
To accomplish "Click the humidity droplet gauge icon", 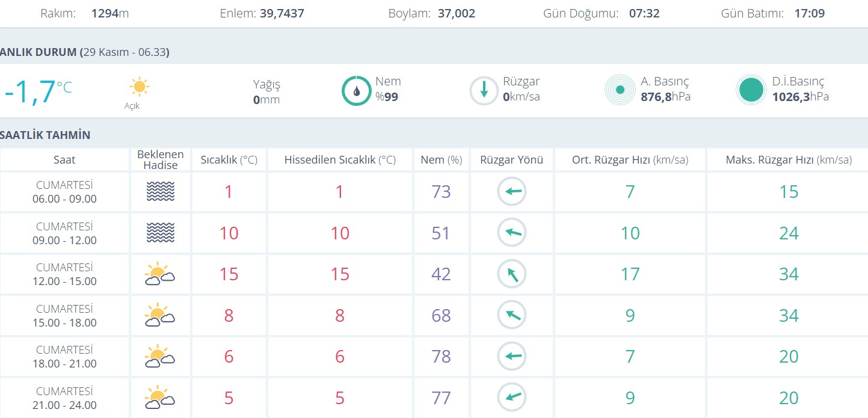I will pos(356,91).
